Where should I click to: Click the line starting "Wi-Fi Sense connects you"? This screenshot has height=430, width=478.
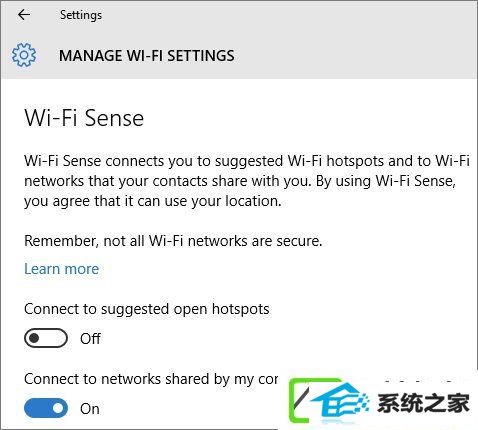247,161
